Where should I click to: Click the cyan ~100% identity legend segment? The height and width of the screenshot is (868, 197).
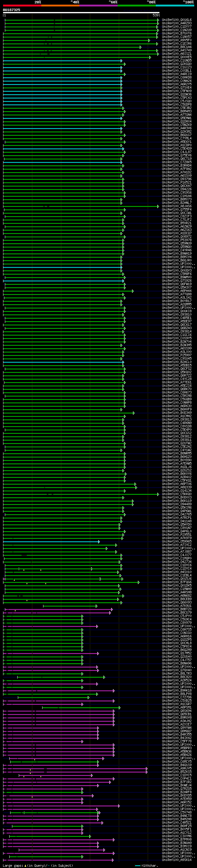(175, 6)
